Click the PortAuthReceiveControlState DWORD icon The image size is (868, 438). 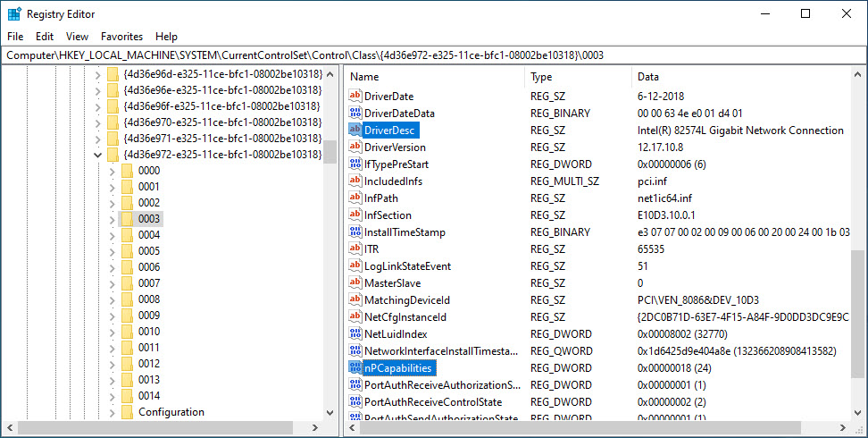pos(355,402)
